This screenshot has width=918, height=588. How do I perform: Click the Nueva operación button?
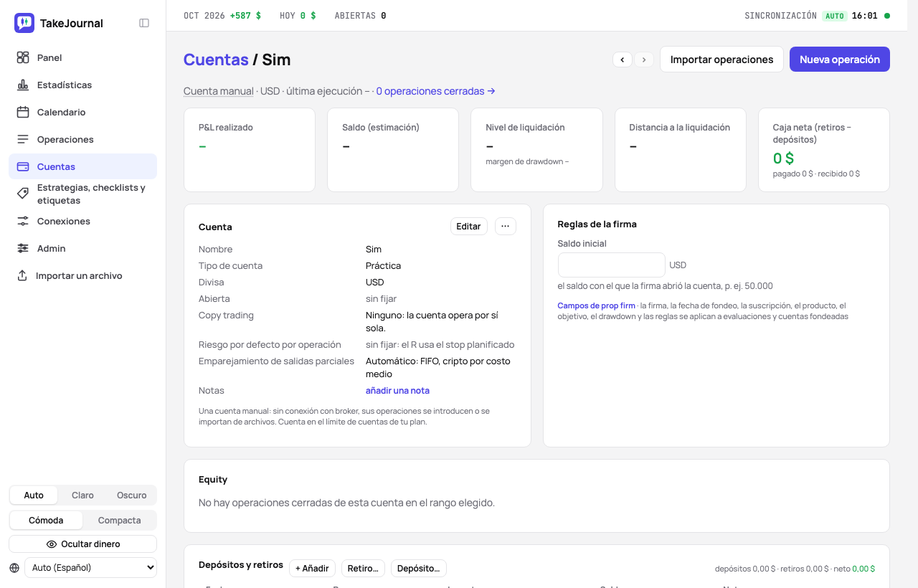click(x=840, y=60)
